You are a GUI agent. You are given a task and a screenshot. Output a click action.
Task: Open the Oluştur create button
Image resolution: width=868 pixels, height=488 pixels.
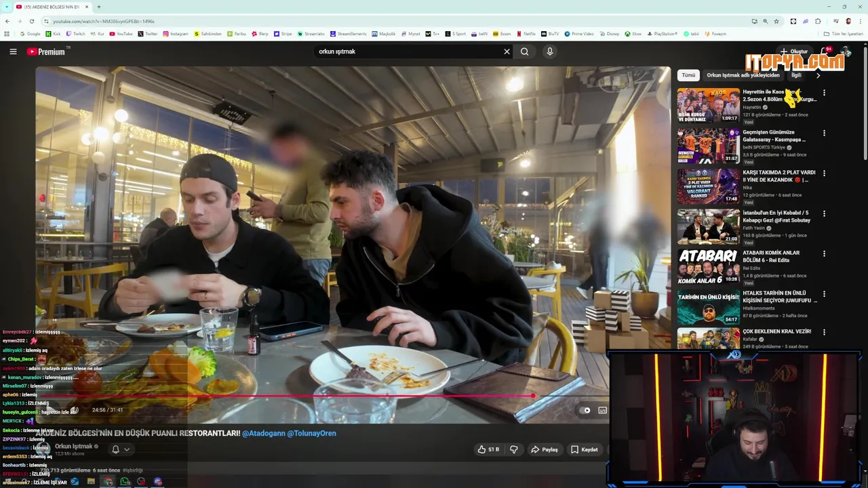pyautogui.click(x=794, y=52)
